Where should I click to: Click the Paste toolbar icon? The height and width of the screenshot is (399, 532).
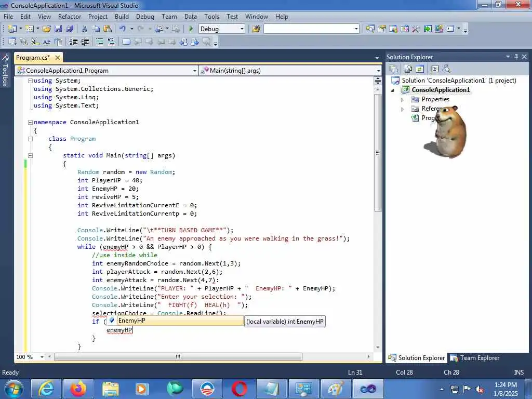pyautogui.click(x=108, y=29)
